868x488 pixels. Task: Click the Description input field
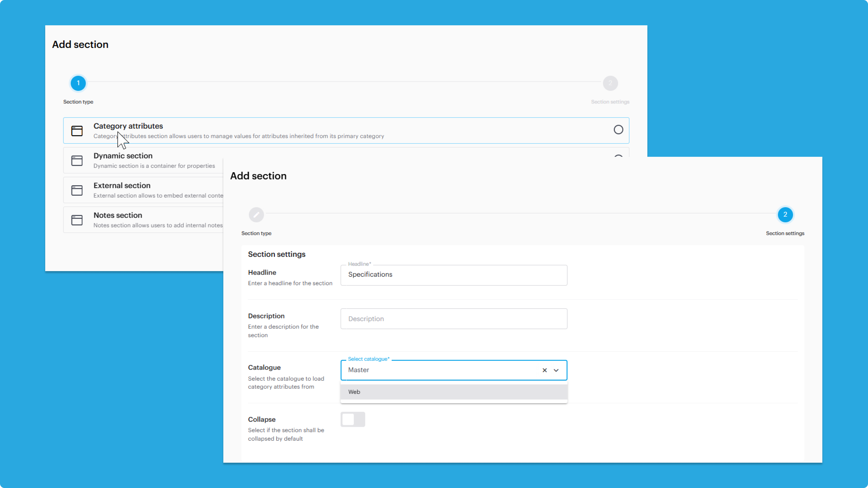(x=453, y=319)
